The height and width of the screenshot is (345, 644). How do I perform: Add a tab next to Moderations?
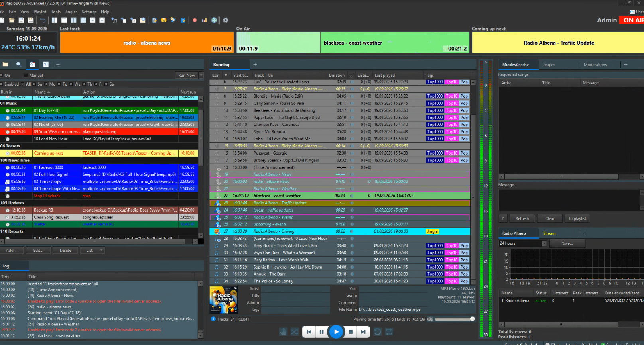click(626, 65)
